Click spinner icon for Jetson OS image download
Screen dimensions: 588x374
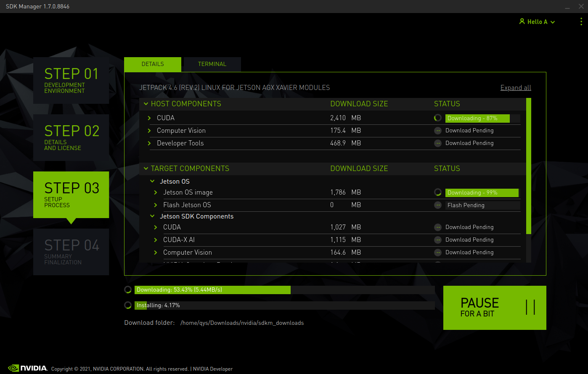pyautogui.click(x=438, y=192)
